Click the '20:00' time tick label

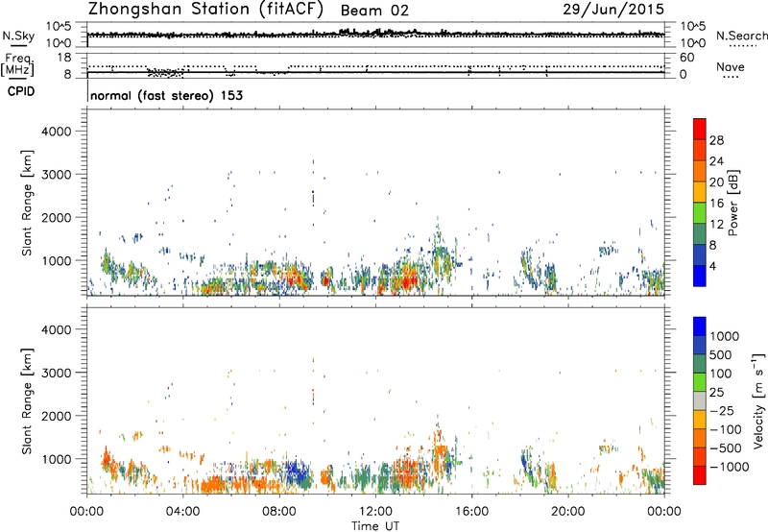pyautogui.click(x=567, y=512)
